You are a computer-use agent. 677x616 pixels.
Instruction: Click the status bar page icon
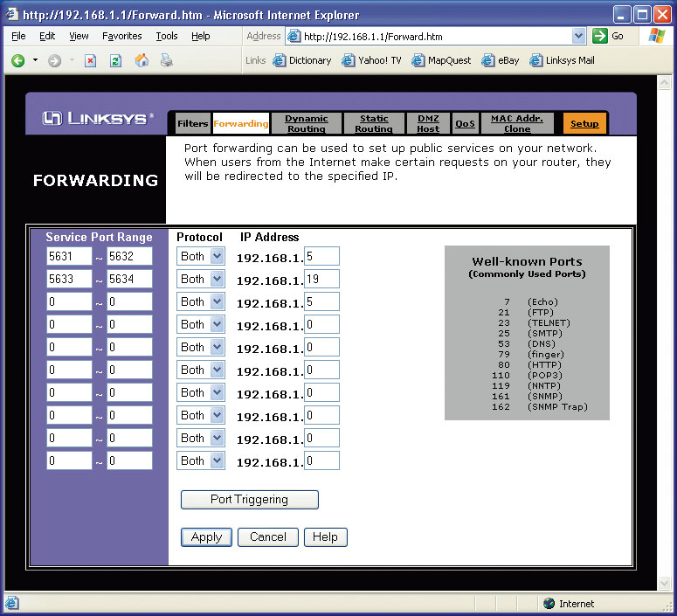point(11,603)
